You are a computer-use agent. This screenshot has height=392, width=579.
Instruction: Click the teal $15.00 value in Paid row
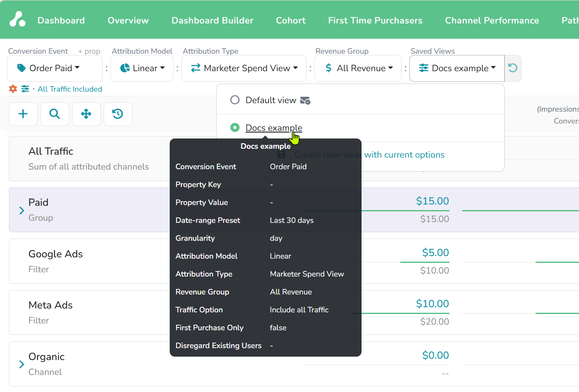pyautogui.click(x=432, y=201)
